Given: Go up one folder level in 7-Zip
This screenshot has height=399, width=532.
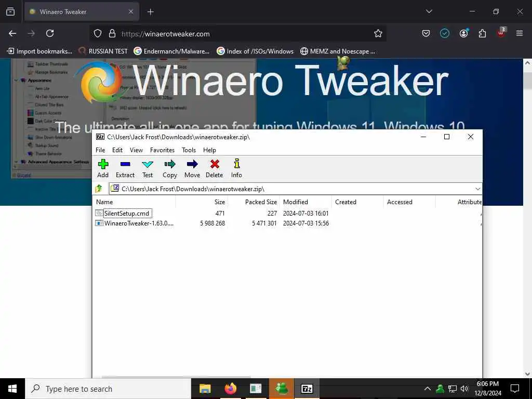Looking at the screenshot, I should pyautogui.click(x=99, y=189).
